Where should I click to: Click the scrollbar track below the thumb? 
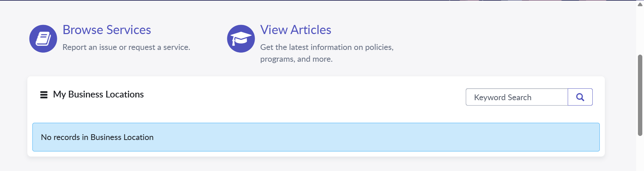[x=640, y=153]
